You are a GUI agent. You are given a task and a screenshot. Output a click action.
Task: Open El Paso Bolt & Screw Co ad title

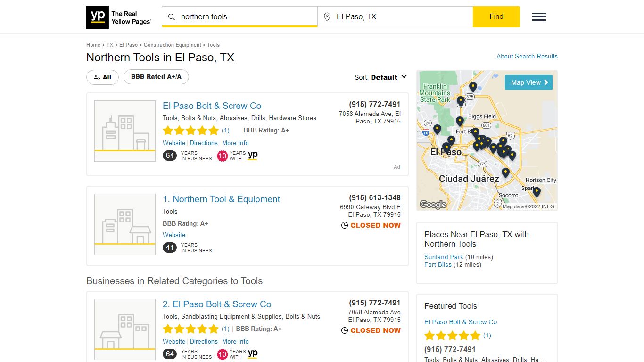pos(212,106)
